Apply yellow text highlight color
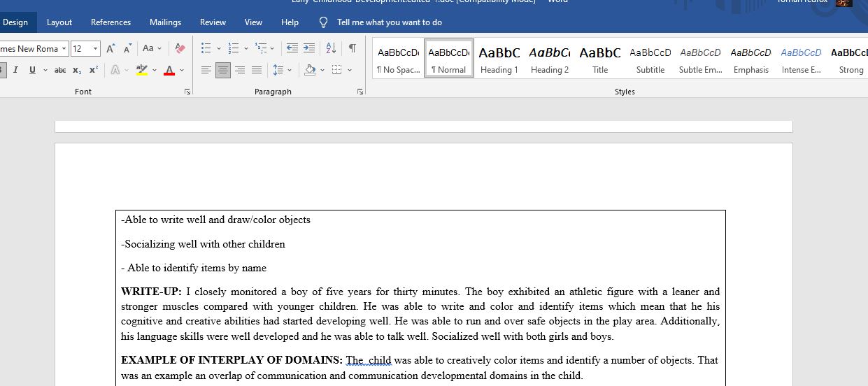868x386 pixels. (142, 70)
